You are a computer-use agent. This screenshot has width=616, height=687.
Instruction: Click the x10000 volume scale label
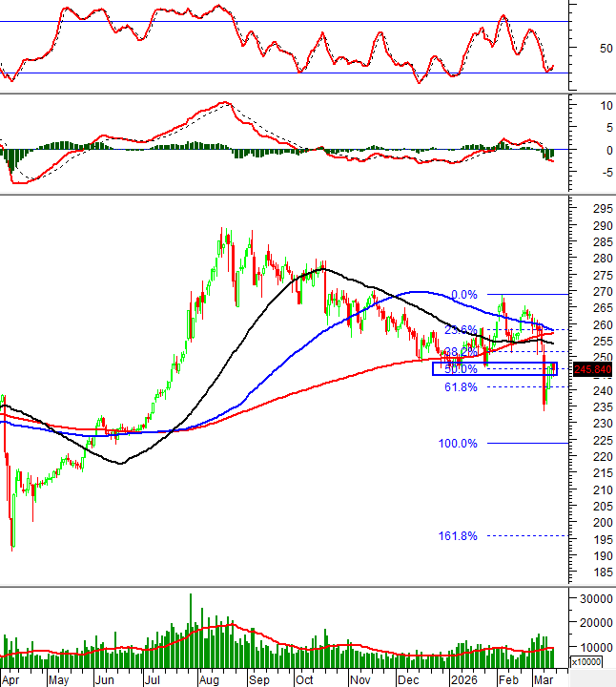[x=585, y=661]
